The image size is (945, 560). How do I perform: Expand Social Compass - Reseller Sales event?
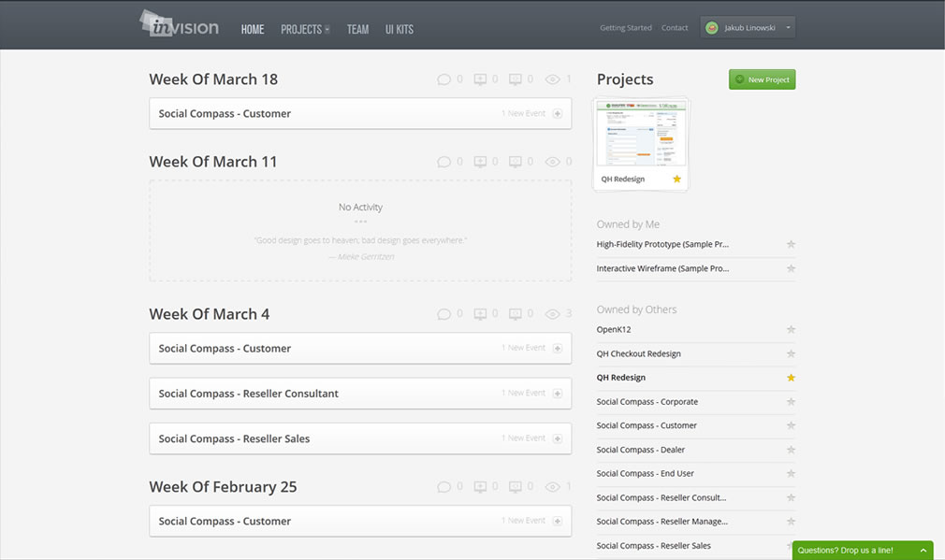[x=558, y=439]
